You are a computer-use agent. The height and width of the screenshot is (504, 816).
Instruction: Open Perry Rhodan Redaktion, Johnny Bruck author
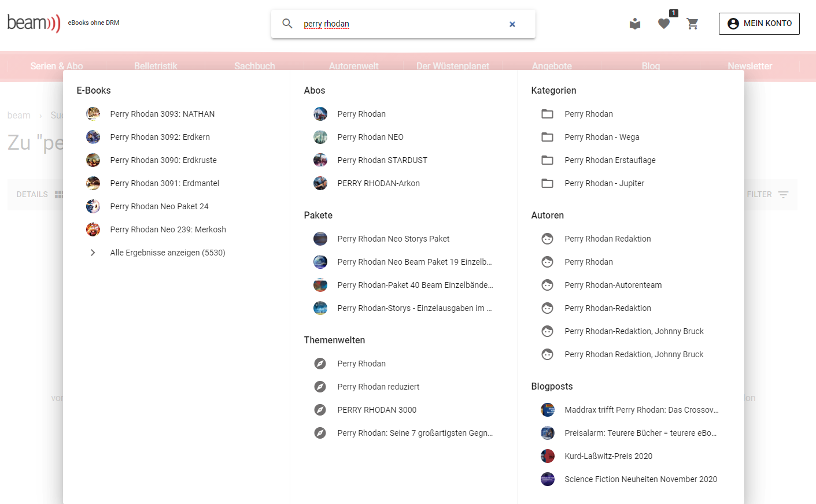pyautogui.click(x=634, y=354)
